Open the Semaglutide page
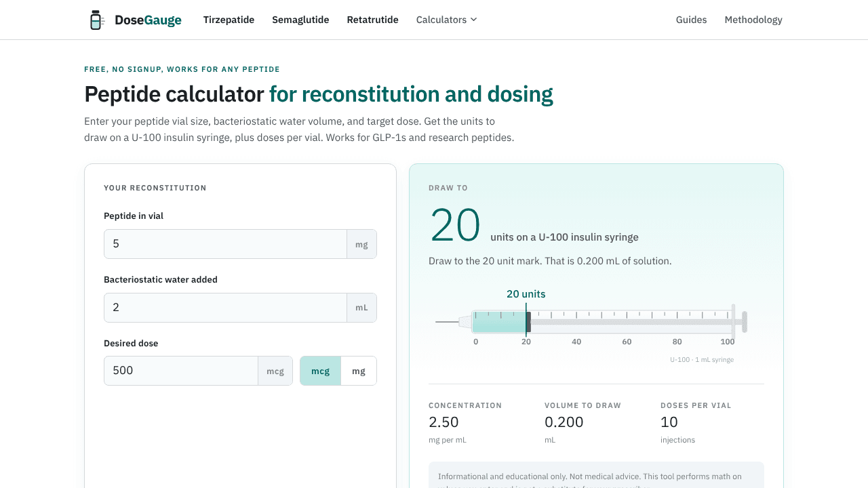868x488 pixels. click(x=300, y=20)
